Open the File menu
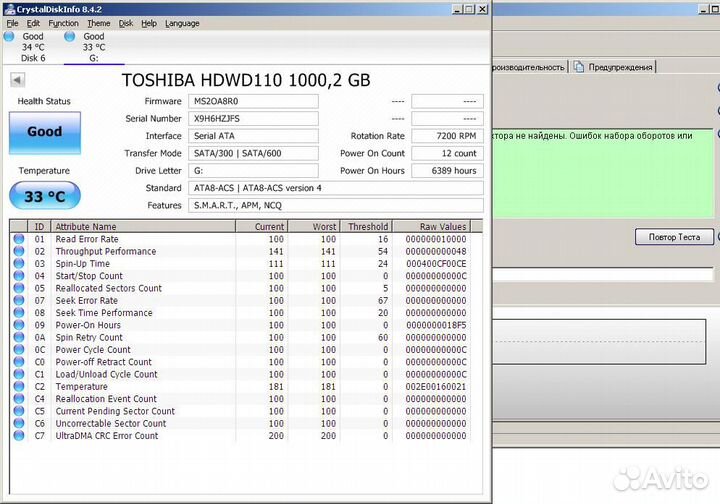 pyautogui.click(x=12, y=23)
